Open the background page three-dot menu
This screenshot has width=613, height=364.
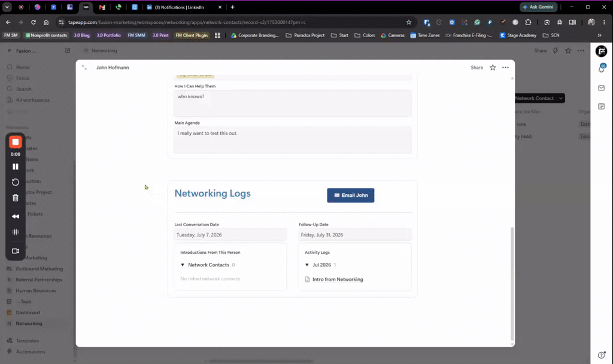point(581,50)
